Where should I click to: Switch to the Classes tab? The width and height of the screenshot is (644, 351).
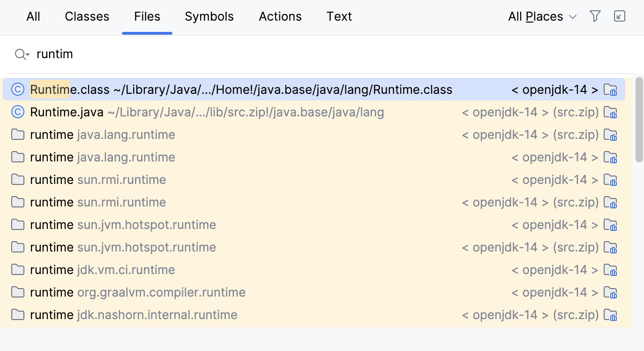(87, 17)
